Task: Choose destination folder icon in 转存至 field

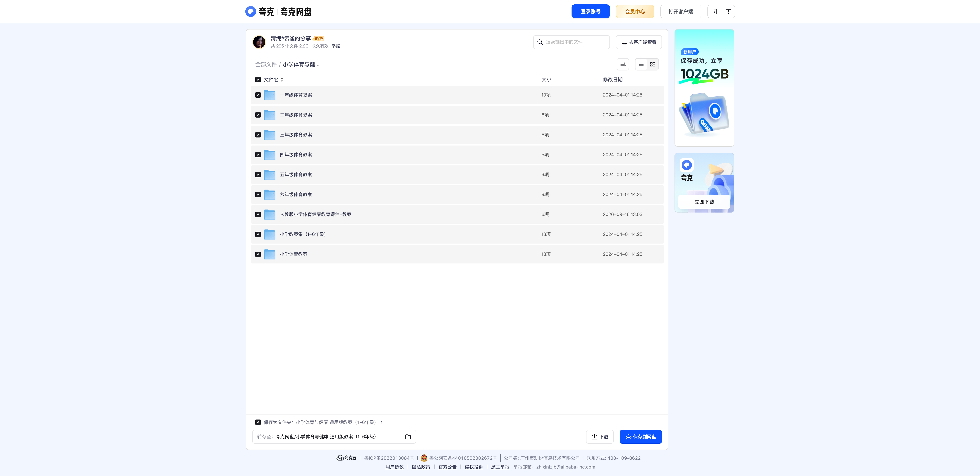Action: point(408,437)
